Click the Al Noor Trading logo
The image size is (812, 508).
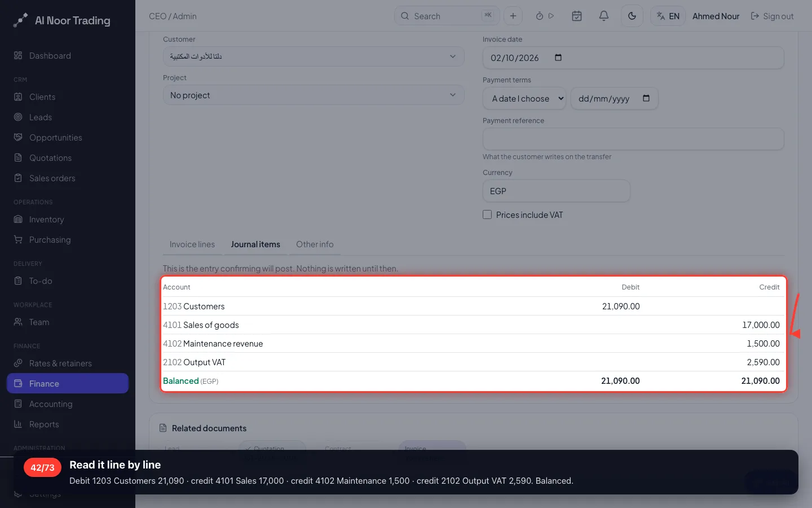click(62, 20)
